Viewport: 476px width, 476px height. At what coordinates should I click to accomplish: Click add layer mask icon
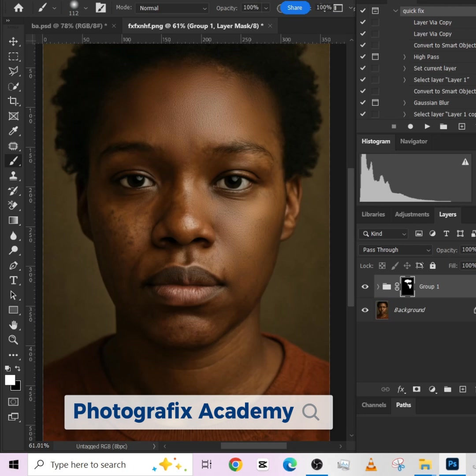pyautogui.click(x=416, y=389)
